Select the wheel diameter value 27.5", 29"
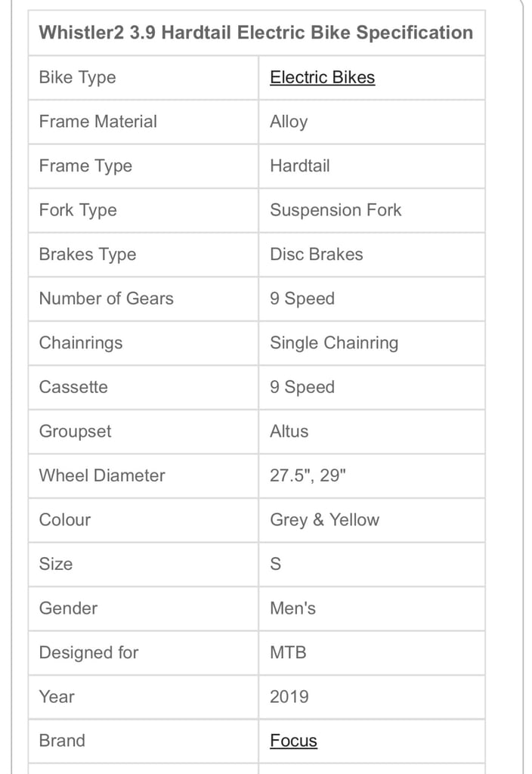Viewport: 532px width, 774px height. tap(308, 475)
